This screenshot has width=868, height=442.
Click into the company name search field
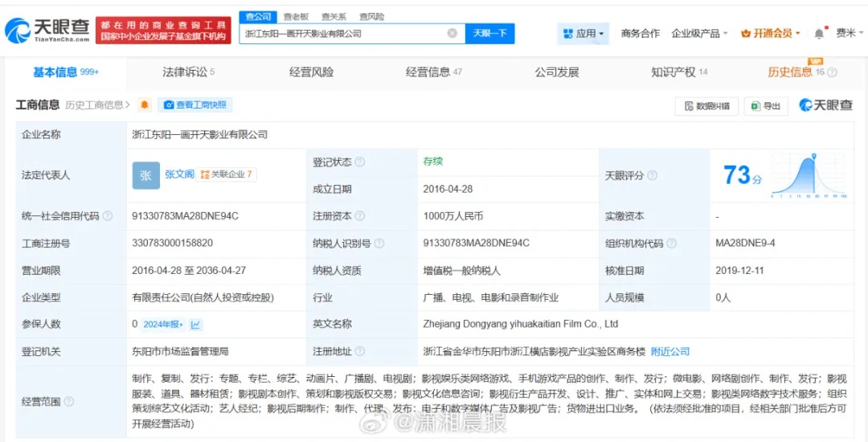click(342, 34)
